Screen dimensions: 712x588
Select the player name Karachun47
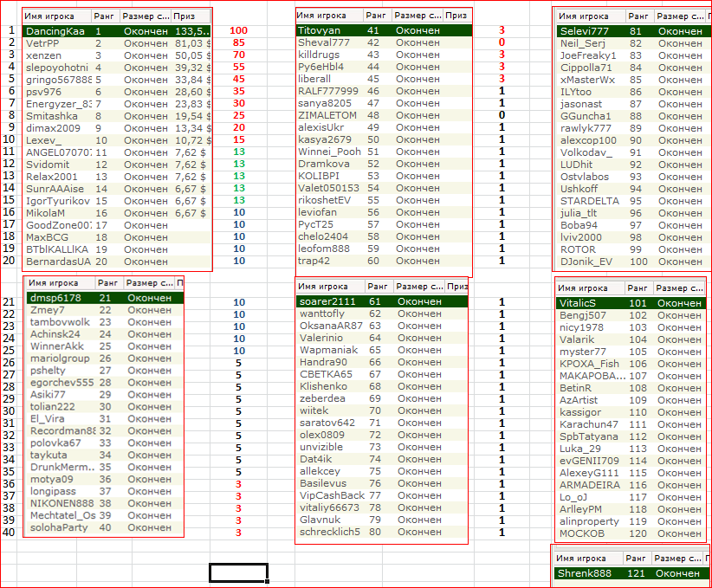[588, 424]
